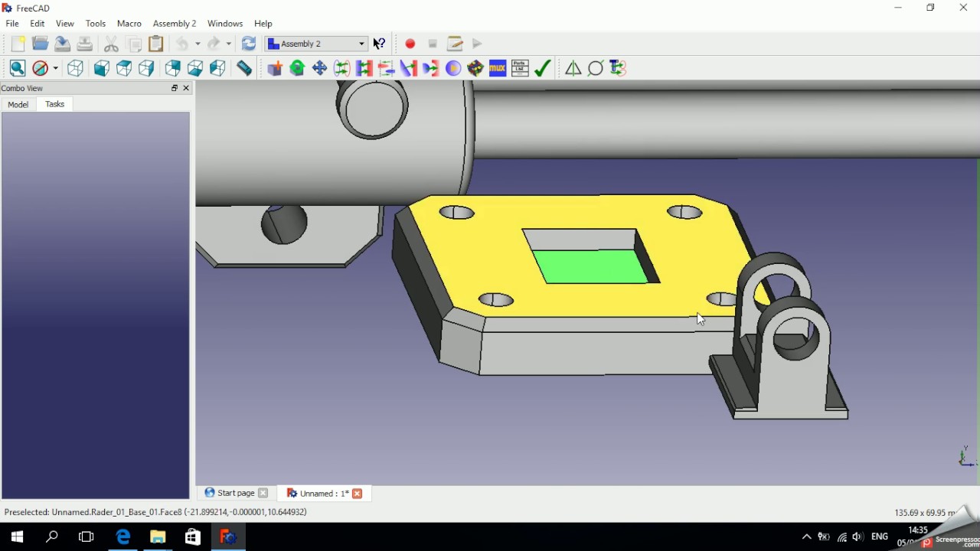
Task: Open File Explorer from the taskbar
Action: point(158,537)
